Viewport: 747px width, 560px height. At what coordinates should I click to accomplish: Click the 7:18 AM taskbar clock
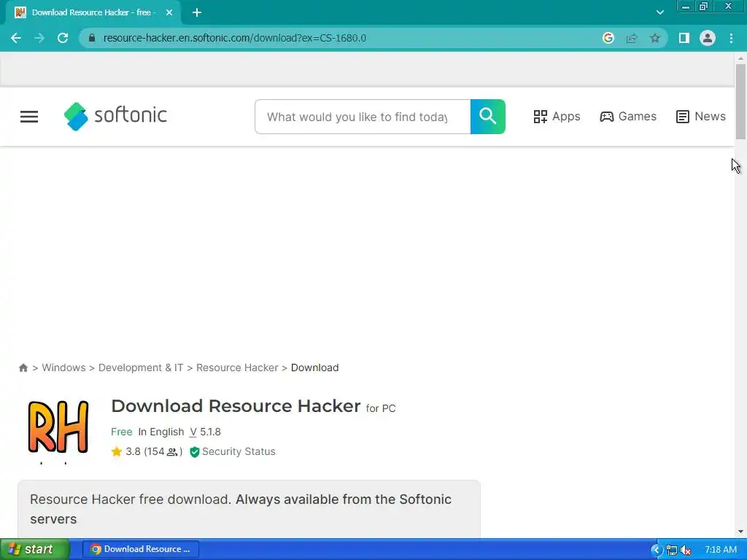[720, 550]
